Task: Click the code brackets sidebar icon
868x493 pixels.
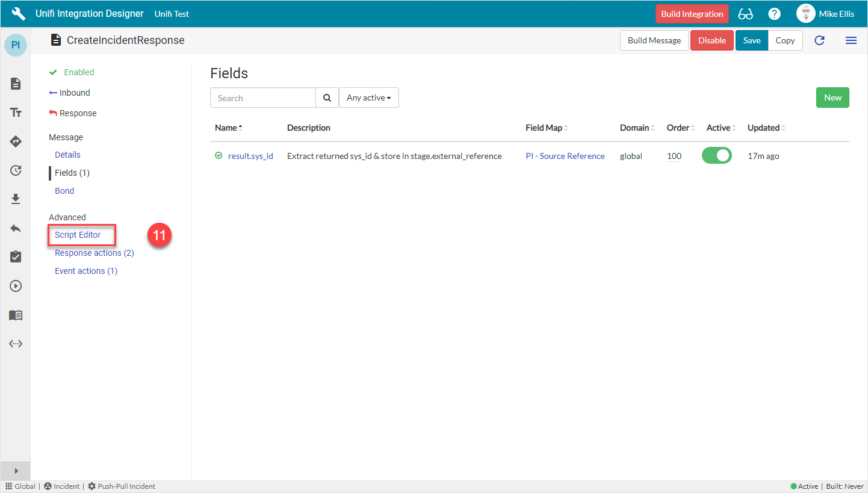Action: pos(15,343)
